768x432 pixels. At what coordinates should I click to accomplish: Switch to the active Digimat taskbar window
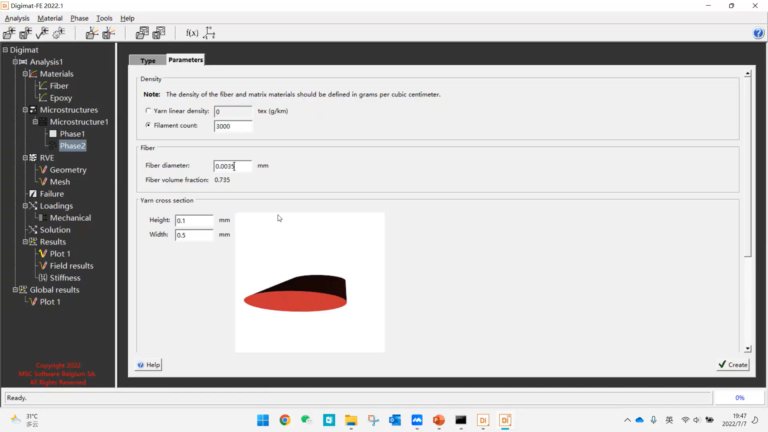pyautogui.click(x=505, y=420)
